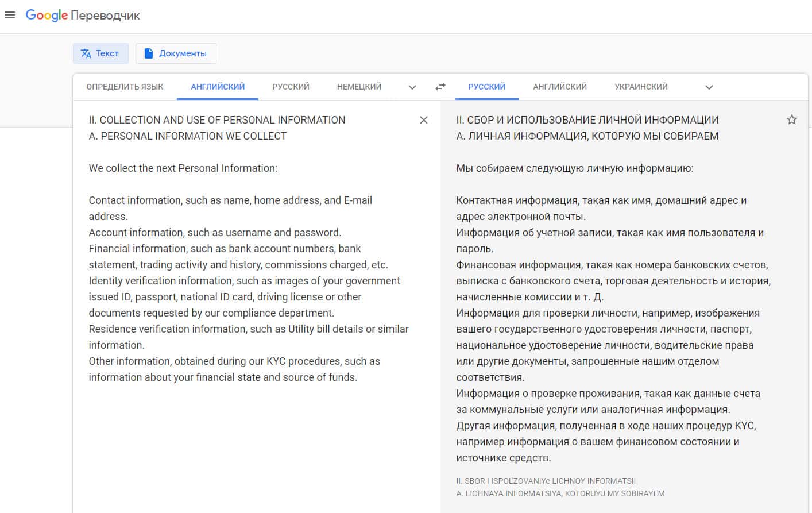Expand the target language list

(x=709, y=87)
